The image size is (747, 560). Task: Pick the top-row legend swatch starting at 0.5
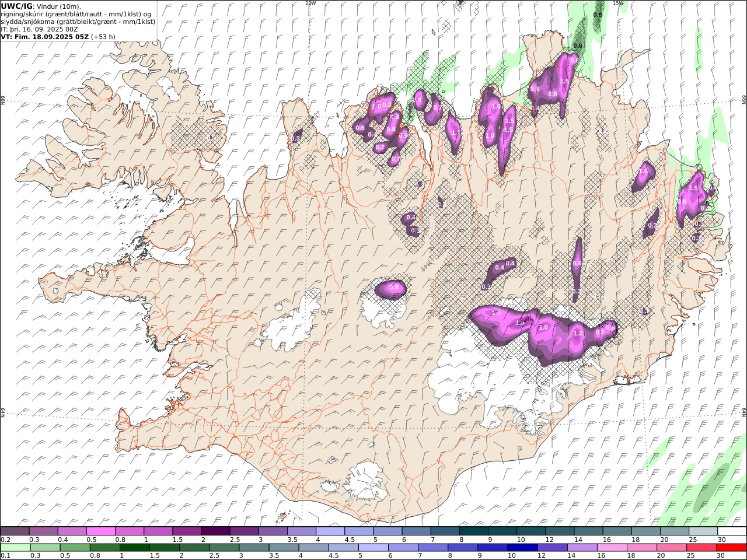pos(100,531)
